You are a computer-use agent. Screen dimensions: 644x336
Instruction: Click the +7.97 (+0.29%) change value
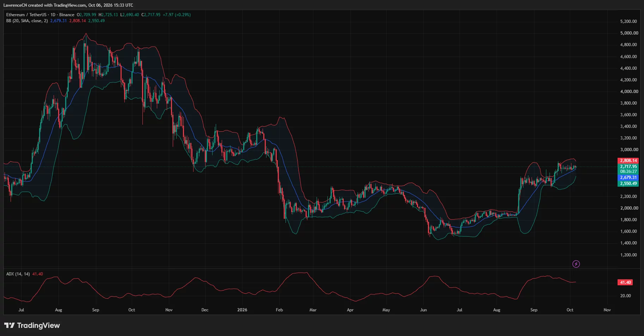(x=177, y=15)
